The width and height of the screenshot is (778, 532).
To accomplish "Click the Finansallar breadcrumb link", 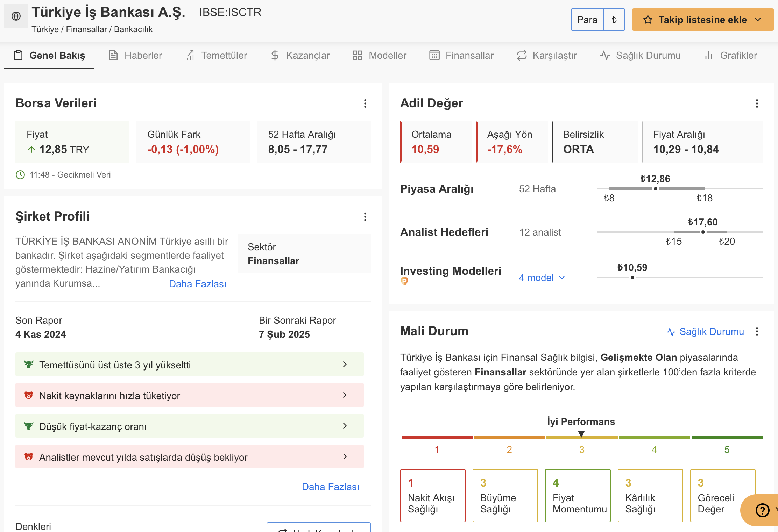I will (x=86, y=29).
